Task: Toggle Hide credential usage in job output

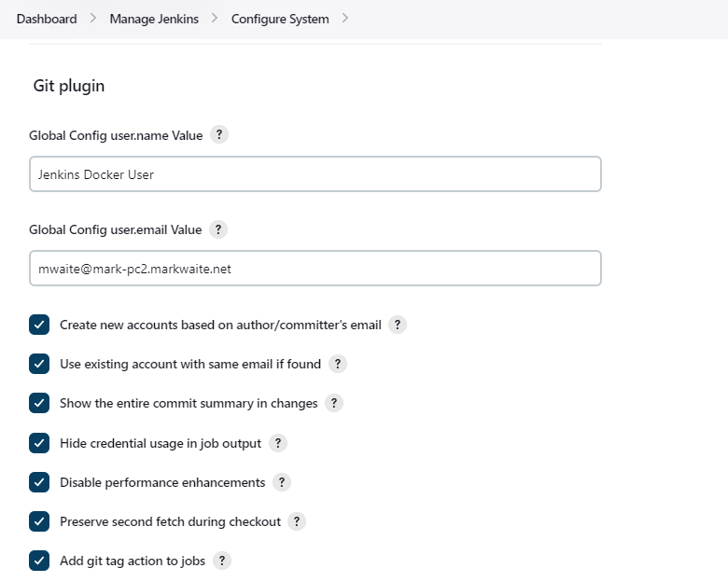Action: pyautogui.click(x=39, y=443)
